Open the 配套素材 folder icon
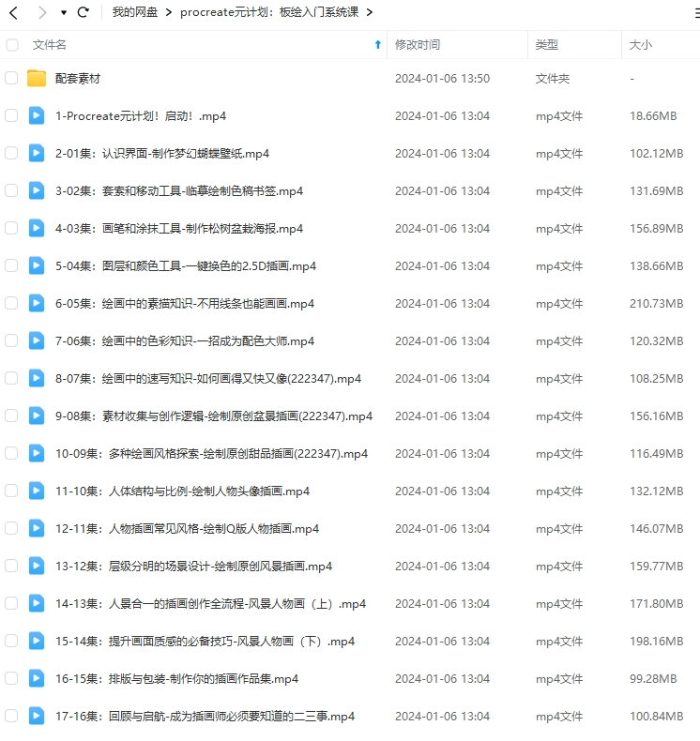 37,78
